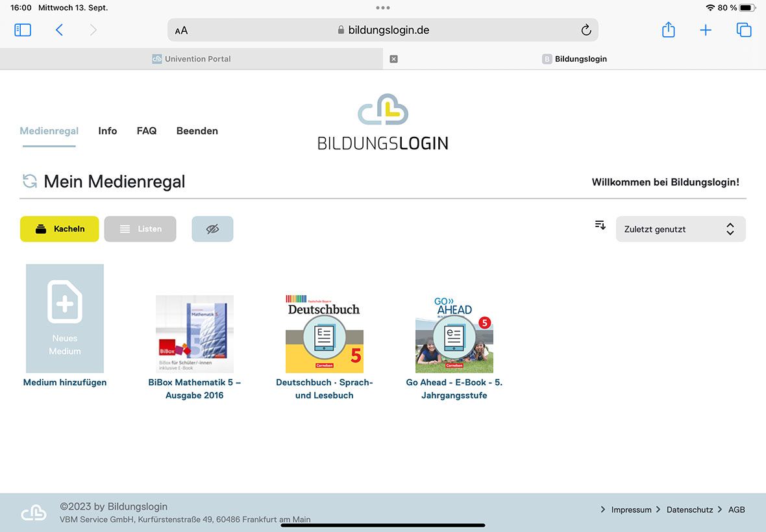Switch to Kacheln tile view

(60, 229)
